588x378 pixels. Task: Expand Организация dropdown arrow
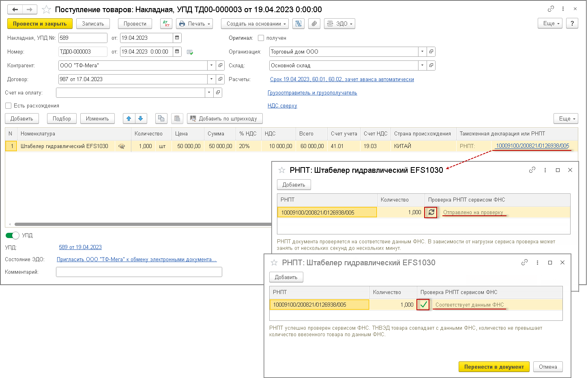[423, 52]
